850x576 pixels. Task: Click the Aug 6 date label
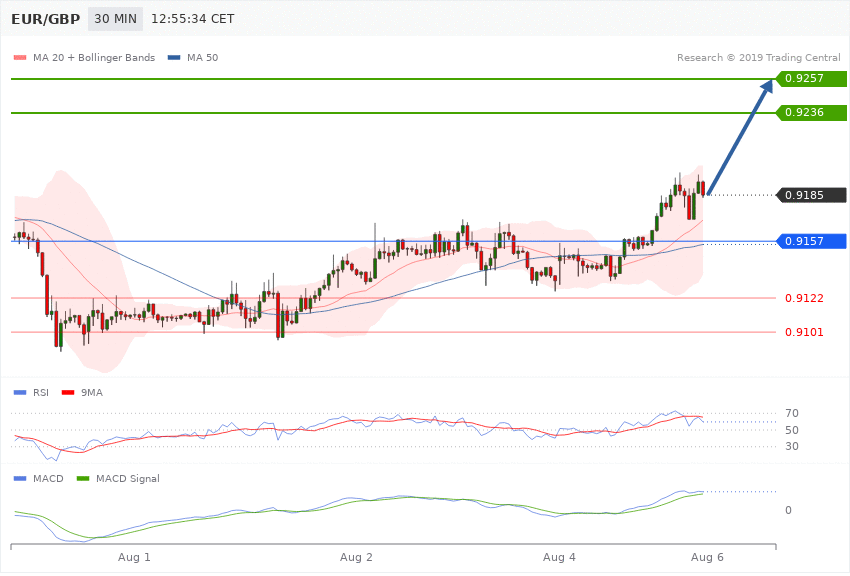(707, 558)
